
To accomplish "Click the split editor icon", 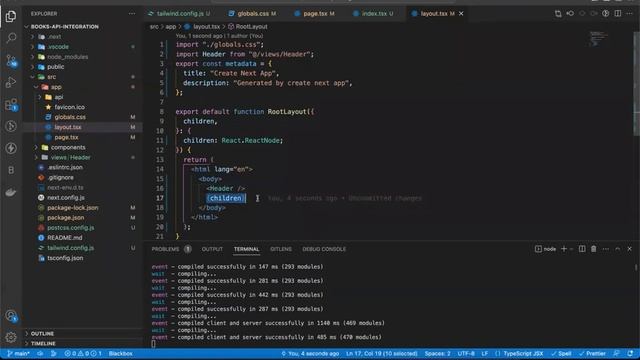I will [x=618, y=13].
